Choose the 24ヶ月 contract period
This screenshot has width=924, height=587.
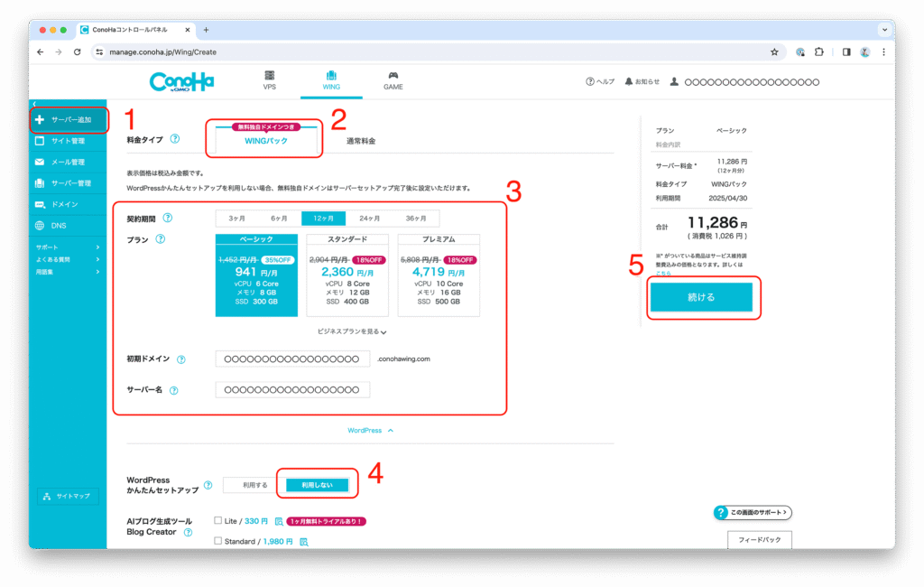point(369,219)
